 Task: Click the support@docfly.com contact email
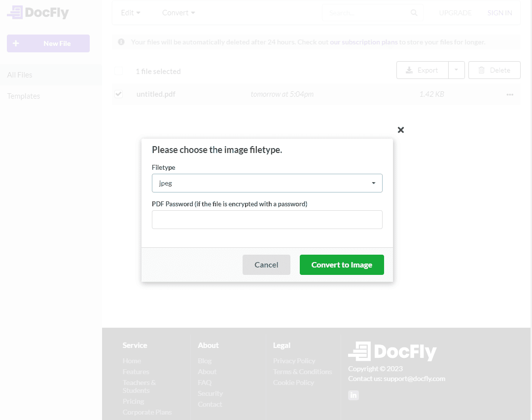pyautogui.click(x=414, y=379)
